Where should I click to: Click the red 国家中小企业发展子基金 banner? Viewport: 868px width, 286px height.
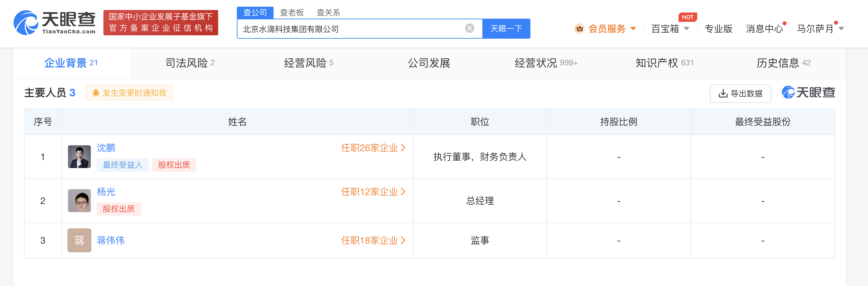click(161, 23)
